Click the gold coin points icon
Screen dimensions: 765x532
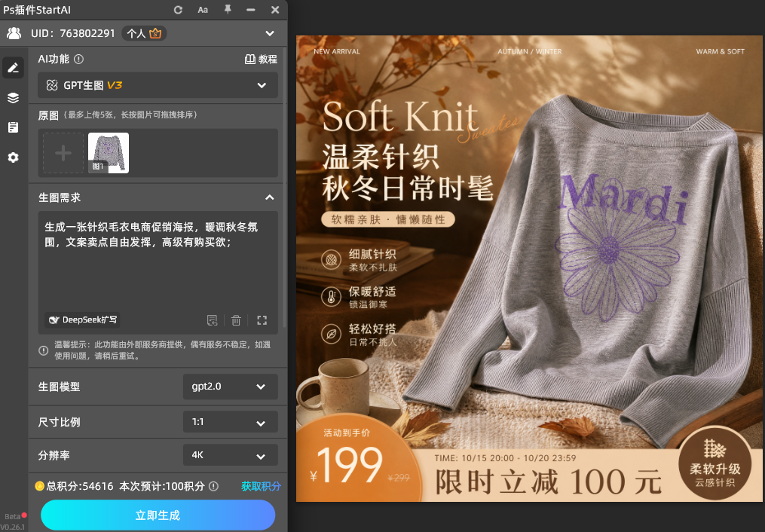39,486
